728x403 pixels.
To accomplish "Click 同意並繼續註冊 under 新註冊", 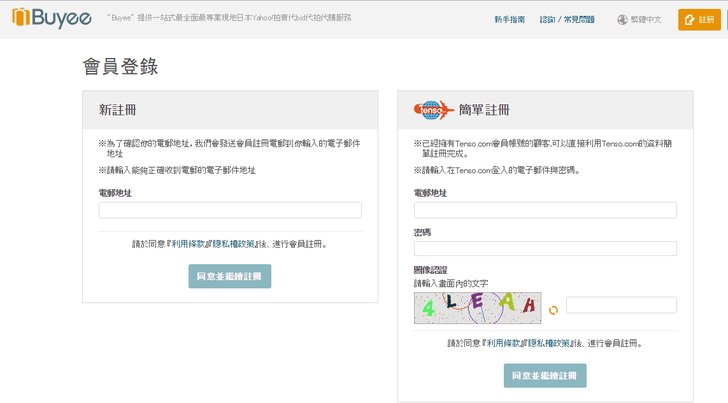I will [x=229, y=276].
